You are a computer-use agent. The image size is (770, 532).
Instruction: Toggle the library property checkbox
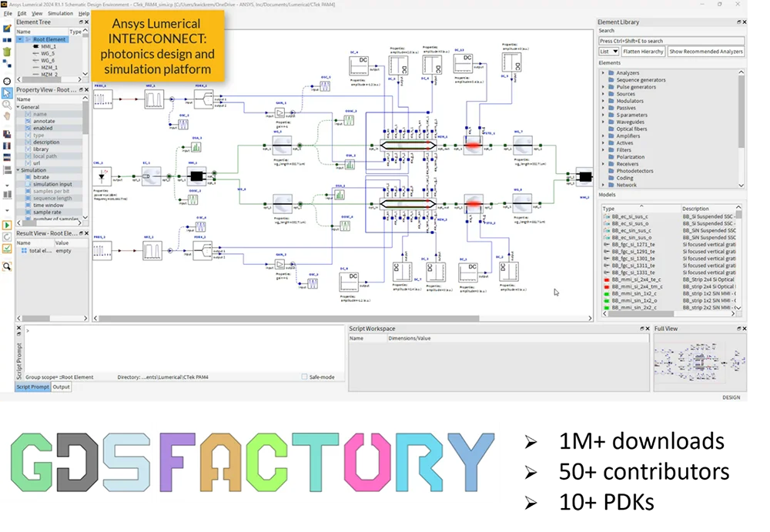[x=28, y=149]
